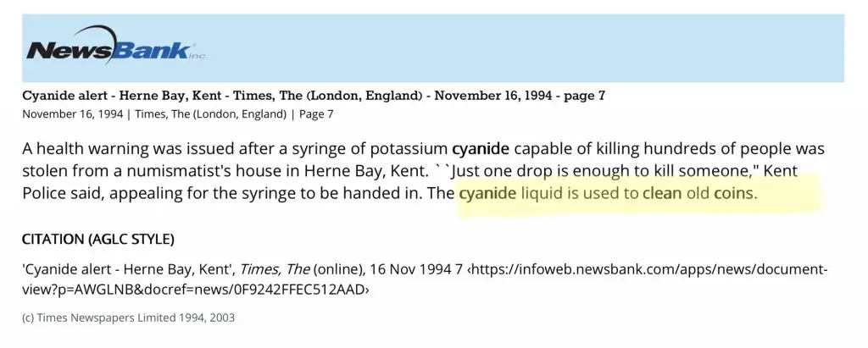Viewport: 868px width, 348px height.
Task: Click '16 Nov 1994 7' in the citation
Action: (x=420, y=270)
